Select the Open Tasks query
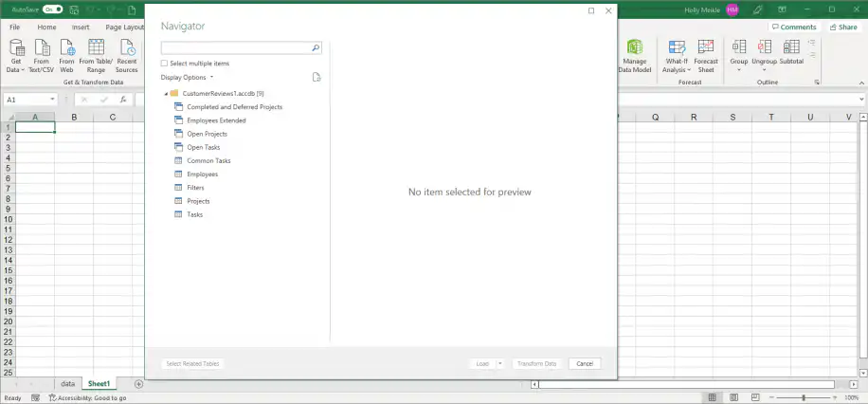 point(203,147)
